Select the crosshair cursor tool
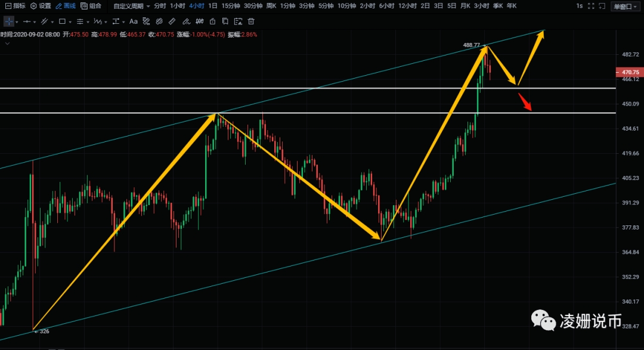This screenshot has width=644, height=350. (9, 21)
